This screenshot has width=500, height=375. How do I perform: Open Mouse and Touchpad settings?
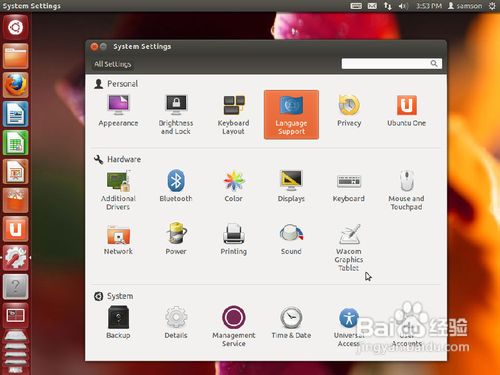coord(406,190)
